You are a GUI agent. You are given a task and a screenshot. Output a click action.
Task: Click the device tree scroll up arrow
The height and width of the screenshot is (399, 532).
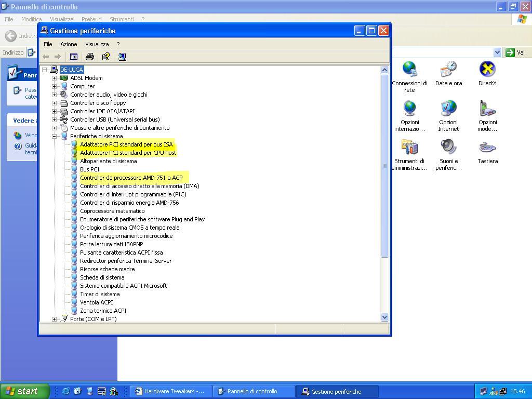[x=384, y=70]
